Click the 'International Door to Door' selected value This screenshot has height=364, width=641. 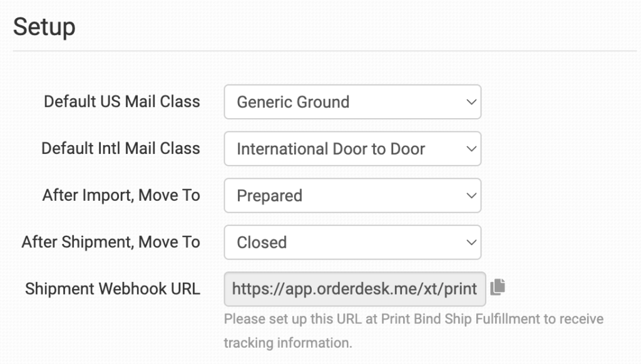click(331, 149)
